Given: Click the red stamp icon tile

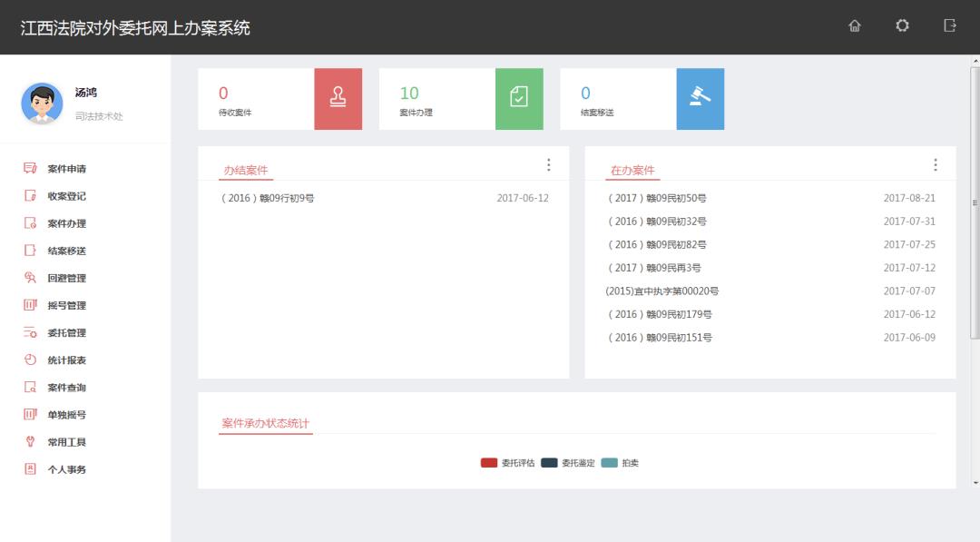Looking at the screenshot, I should [x=338, y=98].
